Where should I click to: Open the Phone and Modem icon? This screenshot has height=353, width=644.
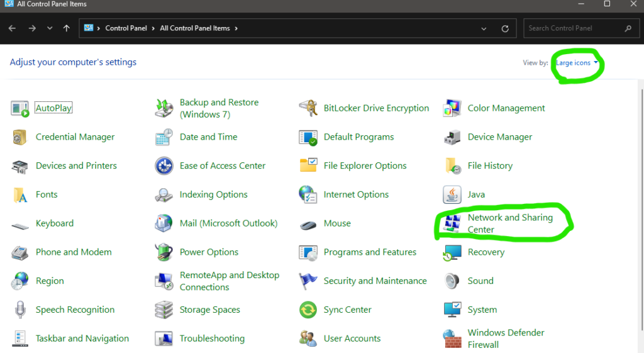(x=19, y=252)
